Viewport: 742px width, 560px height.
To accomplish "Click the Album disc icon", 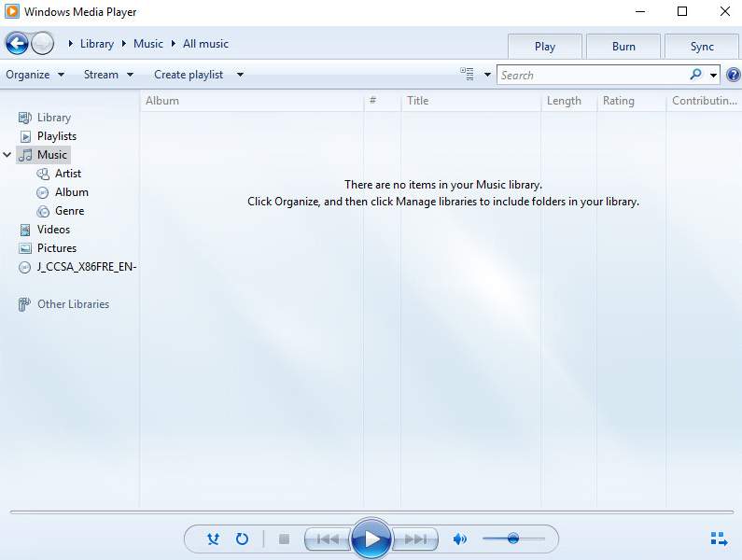I will tap(43, 192).
